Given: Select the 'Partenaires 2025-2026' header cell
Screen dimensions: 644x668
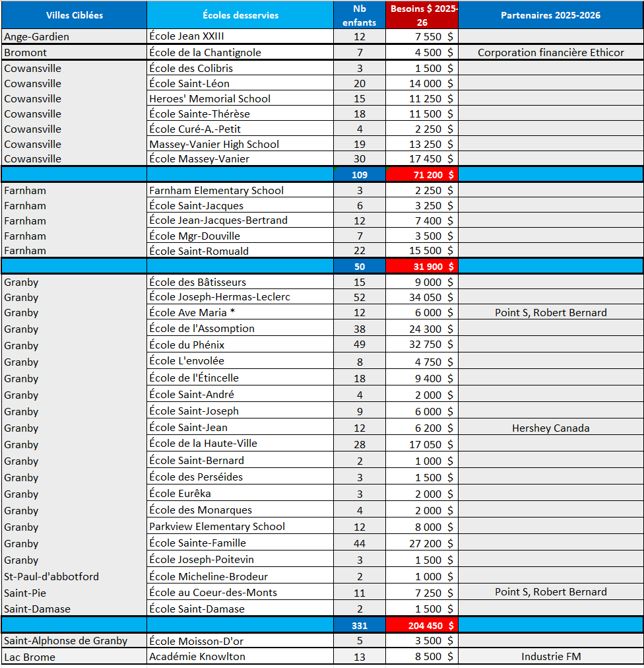Looking at the screenshot, I should tap(551, 15).
